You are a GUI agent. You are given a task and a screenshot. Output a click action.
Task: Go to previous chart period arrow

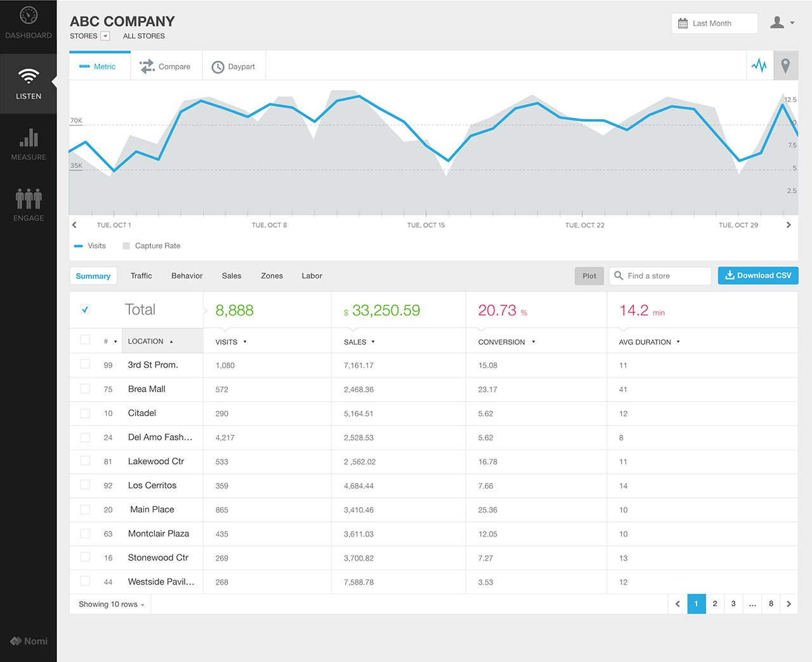pos(74,225)
